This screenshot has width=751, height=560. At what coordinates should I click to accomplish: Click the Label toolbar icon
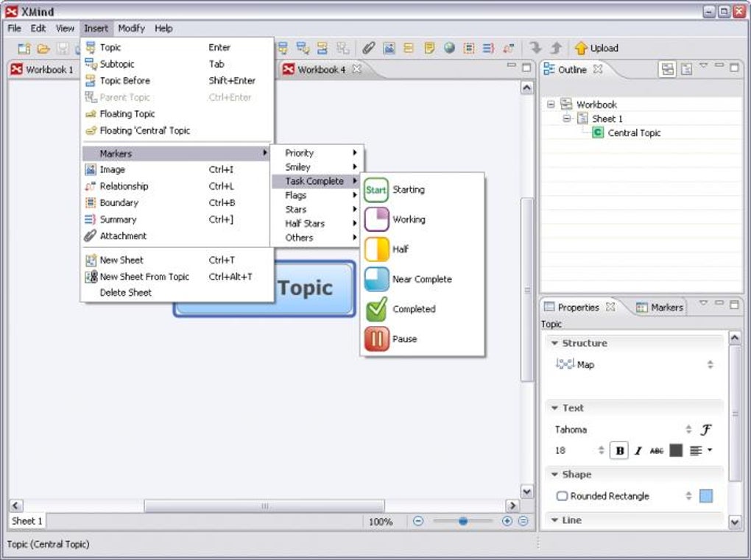coord(409,48)
